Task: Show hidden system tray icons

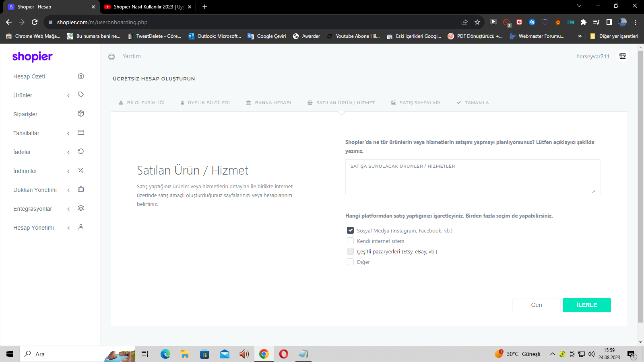Action: [x=553, y=354]
